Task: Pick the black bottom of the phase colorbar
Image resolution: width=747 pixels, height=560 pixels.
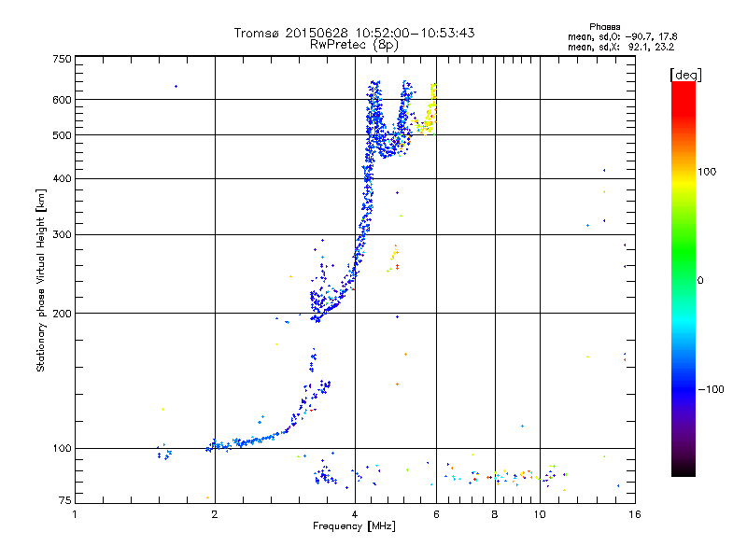Action: [684, 469]
